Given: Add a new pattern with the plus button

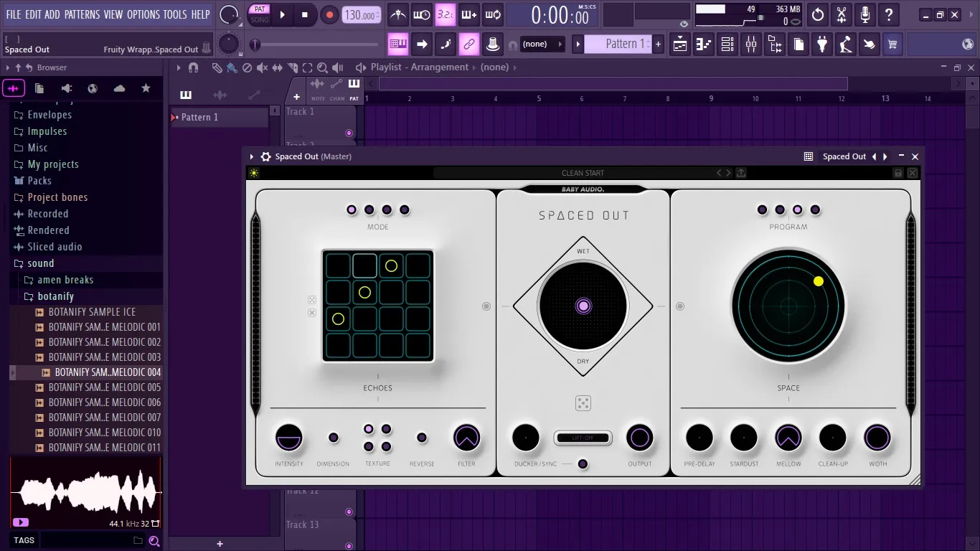Looking at the screenshot, I should click(x=658, y=44).
